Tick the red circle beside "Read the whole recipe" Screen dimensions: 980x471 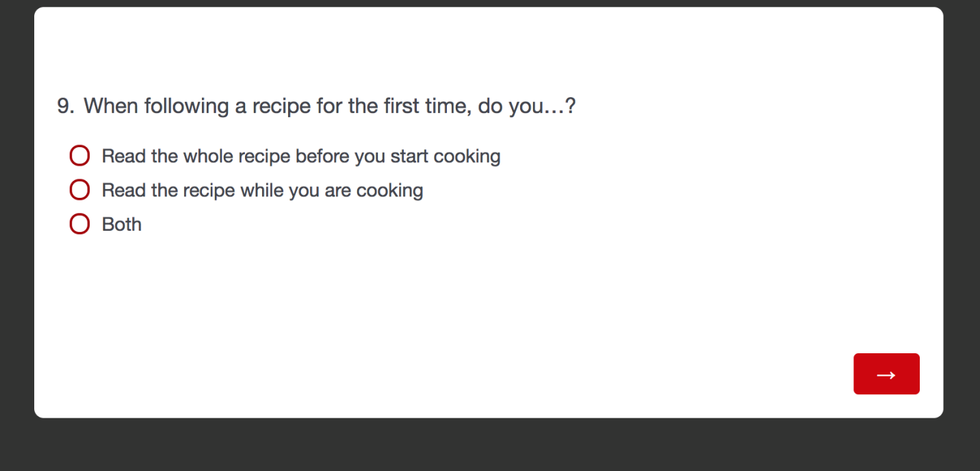pyautogui.click(x=79, y=156)
